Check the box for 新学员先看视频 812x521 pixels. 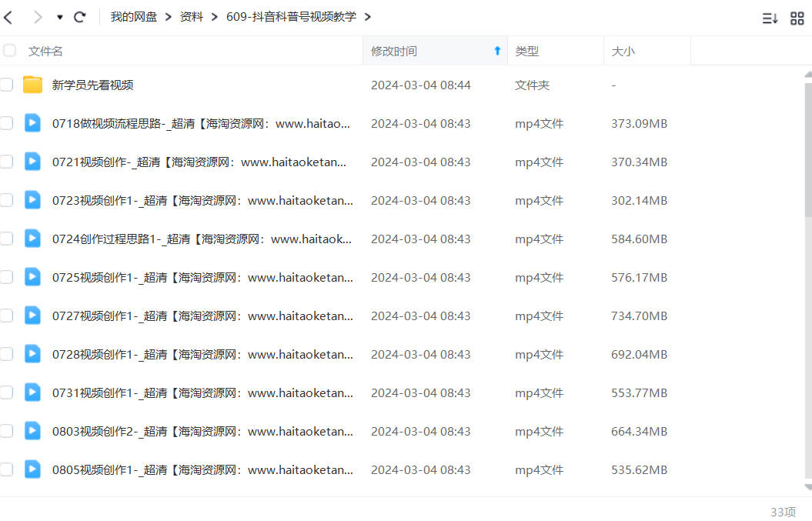[6, 85]
